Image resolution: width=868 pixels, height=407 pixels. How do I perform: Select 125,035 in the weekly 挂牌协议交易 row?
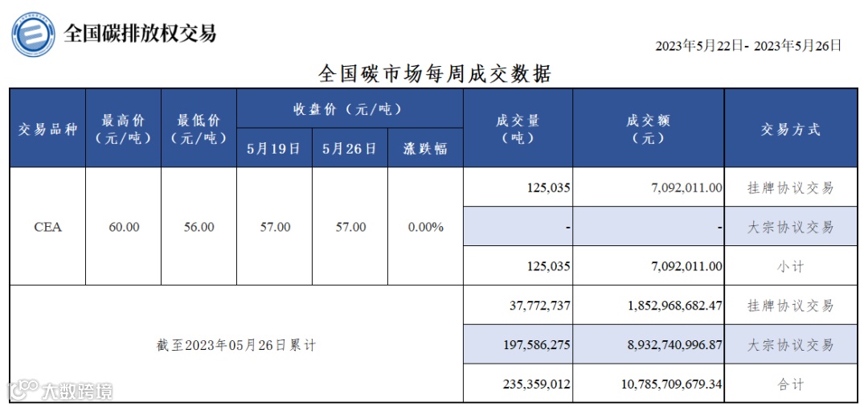pos(547,187)
